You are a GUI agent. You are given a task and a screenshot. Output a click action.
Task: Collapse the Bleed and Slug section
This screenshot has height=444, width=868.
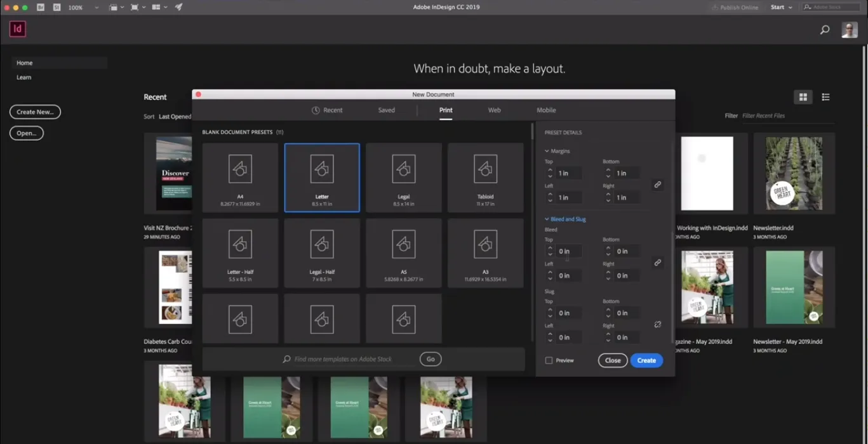(547, 219)
